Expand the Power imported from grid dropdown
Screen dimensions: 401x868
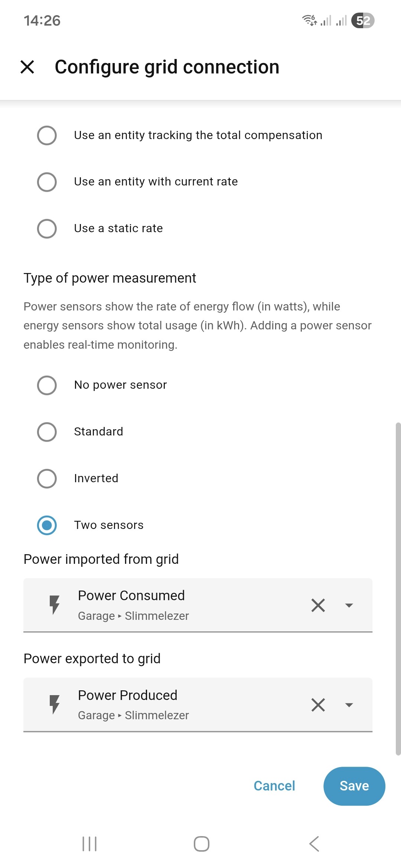point(349,605)
